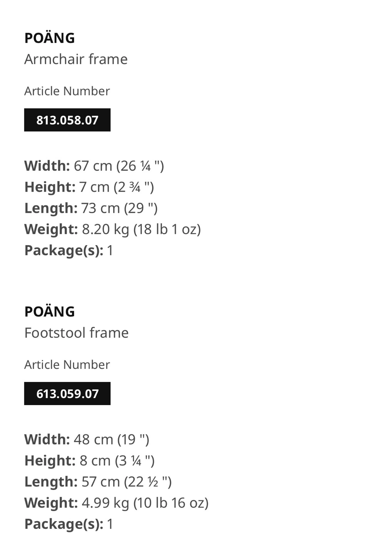Click the footstool Weight 4.99 kg line
The height and width of the screenshot is (555, 392).
click(x=116, y=503)
